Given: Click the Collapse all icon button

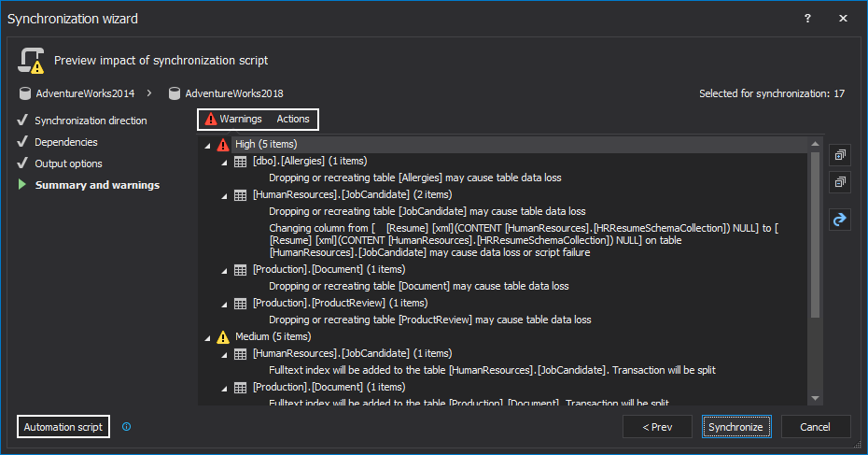Looking at the screenshot, I should click(840, 181).
